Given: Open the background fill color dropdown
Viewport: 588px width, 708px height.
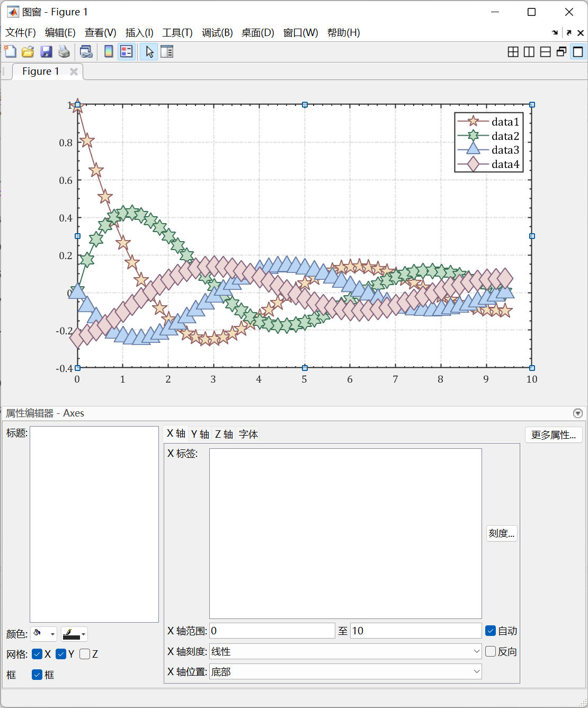Looking at the screenshot, I should click(x=43, y=634).
